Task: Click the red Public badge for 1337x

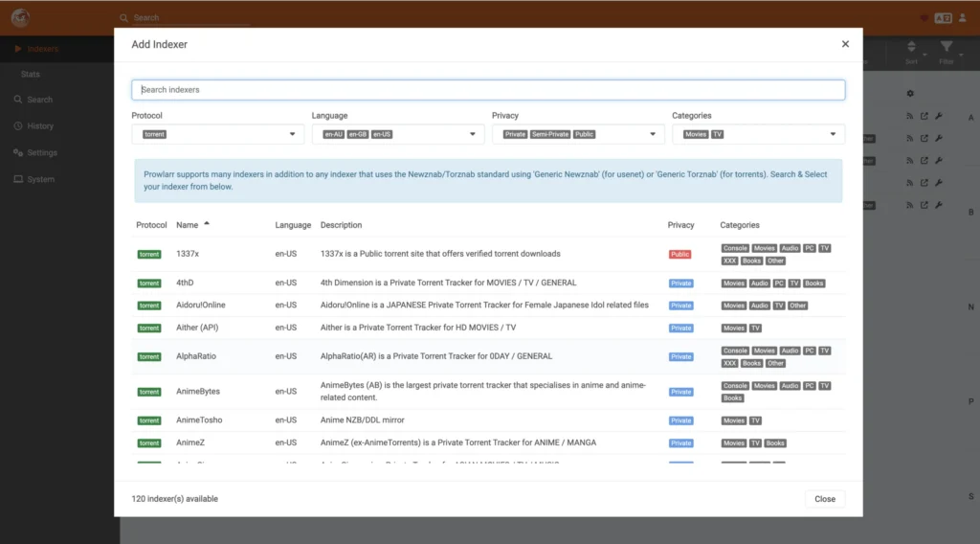Action: coord(680,255)
